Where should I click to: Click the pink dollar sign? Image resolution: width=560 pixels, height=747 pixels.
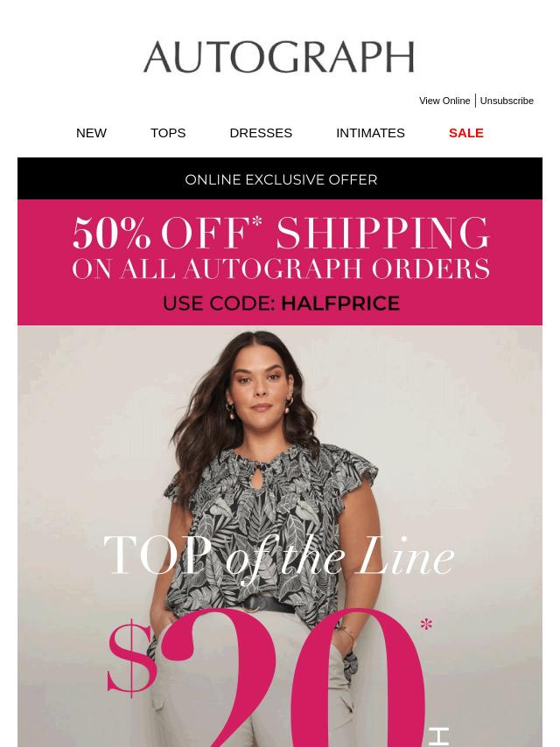pos(131,658)
